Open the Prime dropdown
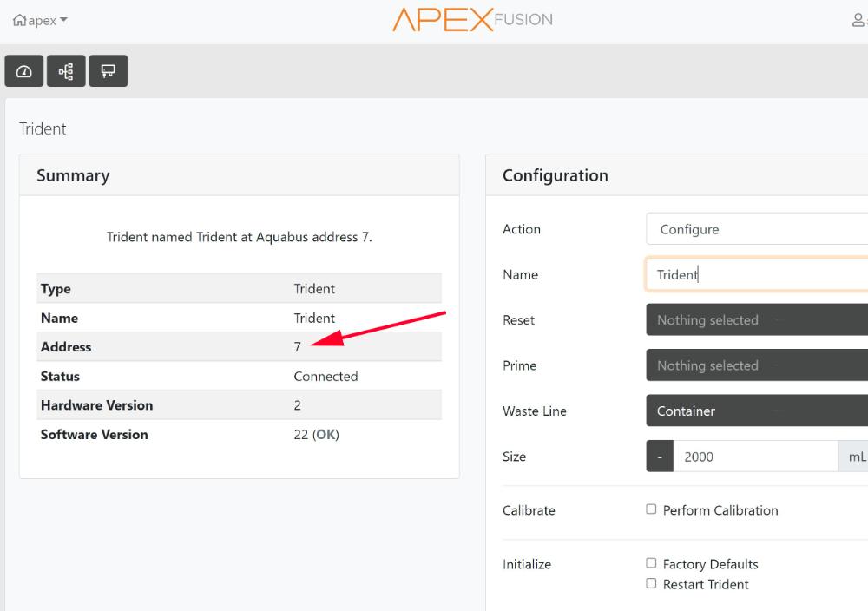Image resolution: width=868 pixels, height=611 pixels. click(x=757, y=365)
